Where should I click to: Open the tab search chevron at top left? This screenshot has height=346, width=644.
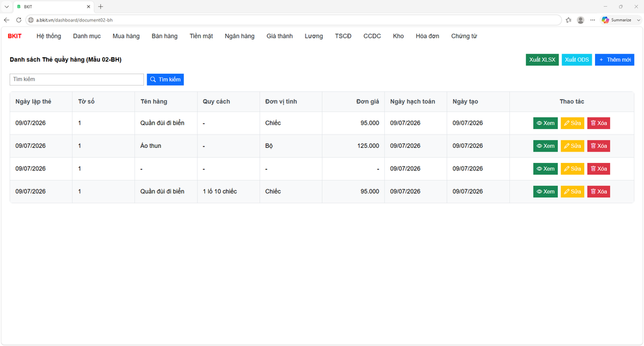[6, 6]
